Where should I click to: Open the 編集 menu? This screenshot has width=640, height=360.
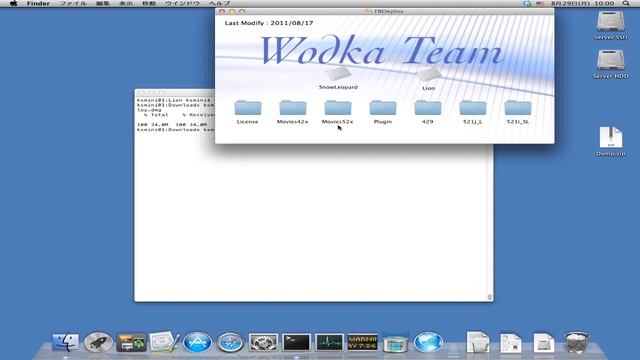[102, 3]
